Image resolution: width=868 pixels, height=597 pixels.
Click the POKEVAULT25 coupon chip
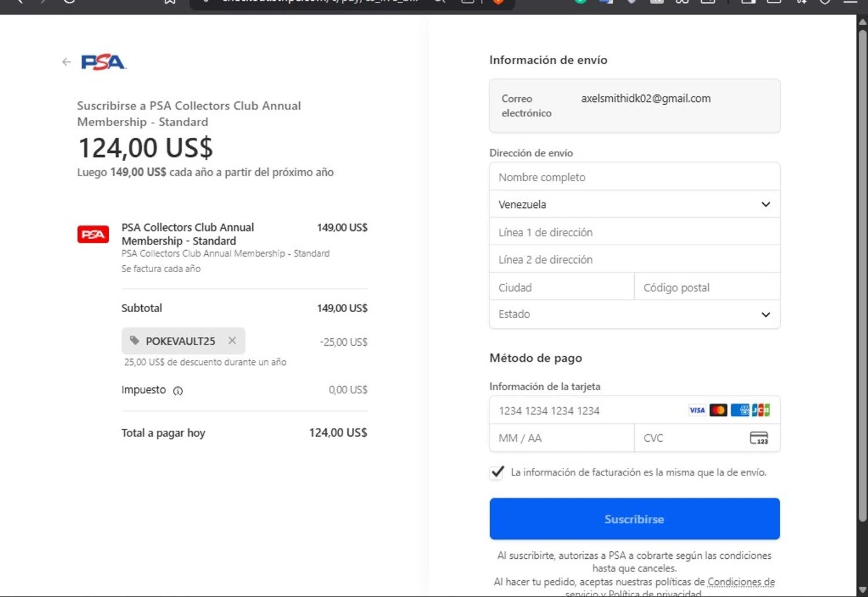(183, 340)
